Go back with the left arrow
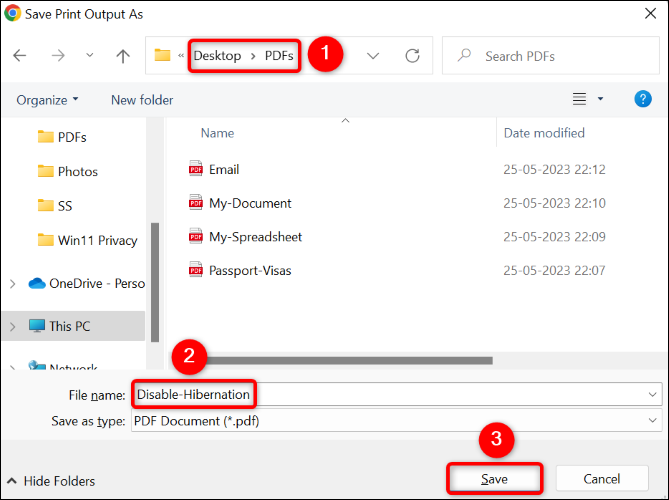 tap(20, 55)
